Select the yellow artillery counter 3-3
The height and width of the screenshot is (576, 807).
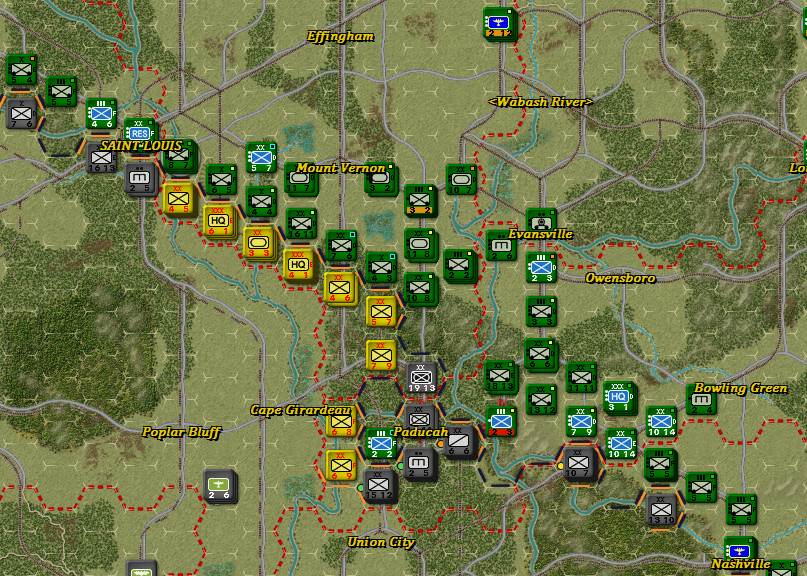pyautogui.click(x=258, y=243)
